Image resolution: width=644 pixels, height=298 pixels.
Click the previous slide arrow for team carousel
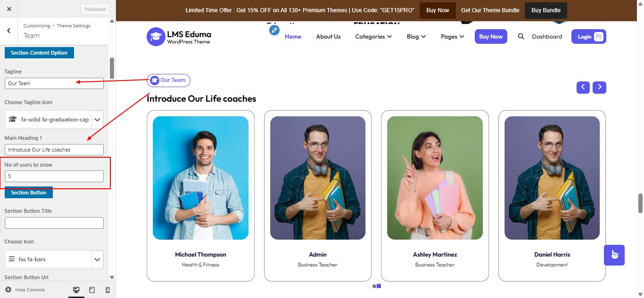(583, 87)
